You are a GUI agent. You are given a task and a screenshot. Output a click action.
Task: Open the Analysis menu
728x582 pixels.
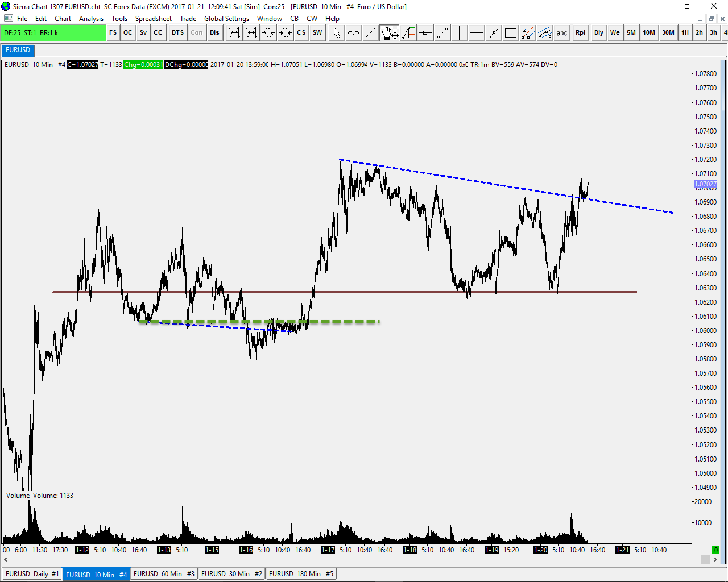(x=91, y=19)
